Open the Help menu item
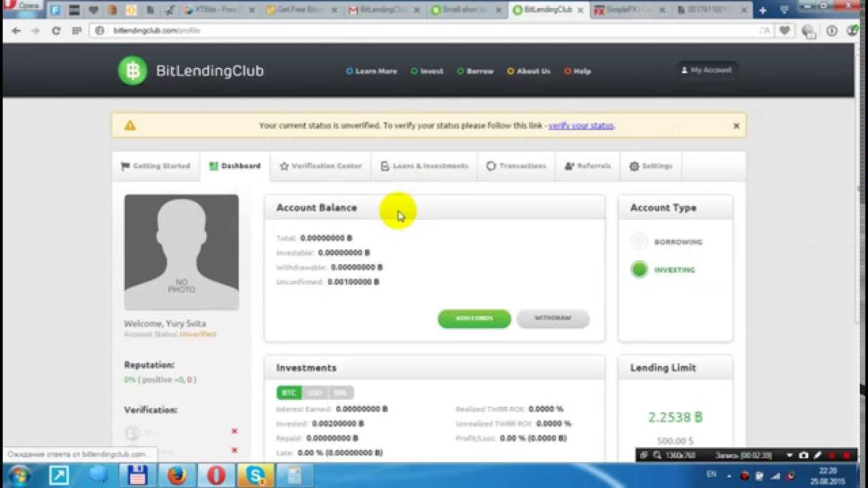The image size is (868, 488). pos(578,71)
